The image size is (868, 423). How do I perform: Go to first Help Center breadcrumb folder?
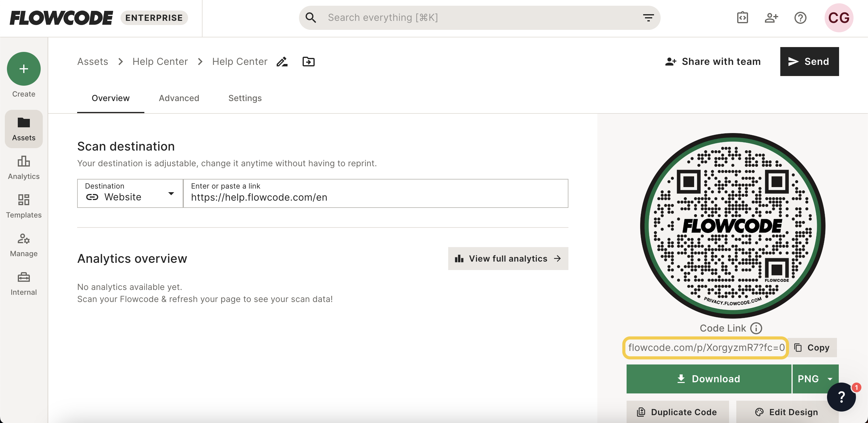160,61
